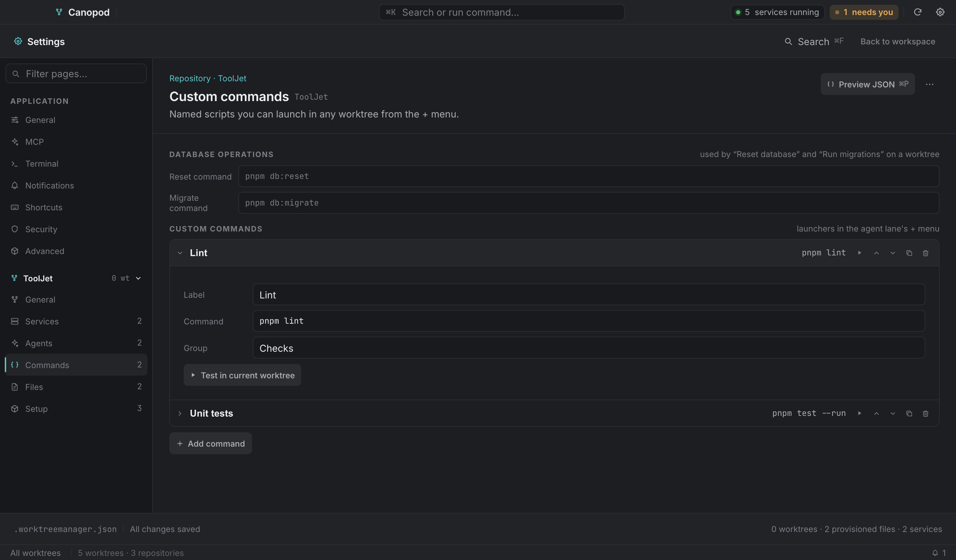956x560 pixels.
Task: Open the ToolJet Agents page
Action: point(76,343)
